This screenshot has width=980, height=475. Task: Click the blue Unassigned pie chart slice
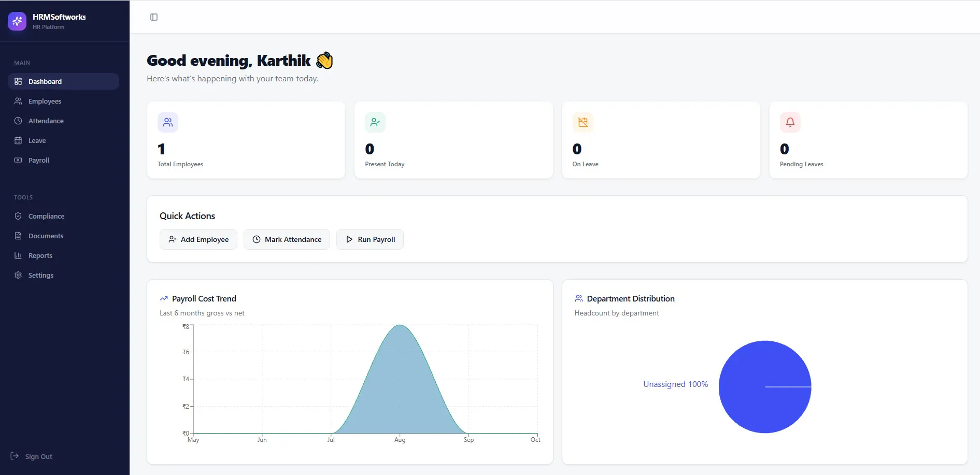point(765,387)
